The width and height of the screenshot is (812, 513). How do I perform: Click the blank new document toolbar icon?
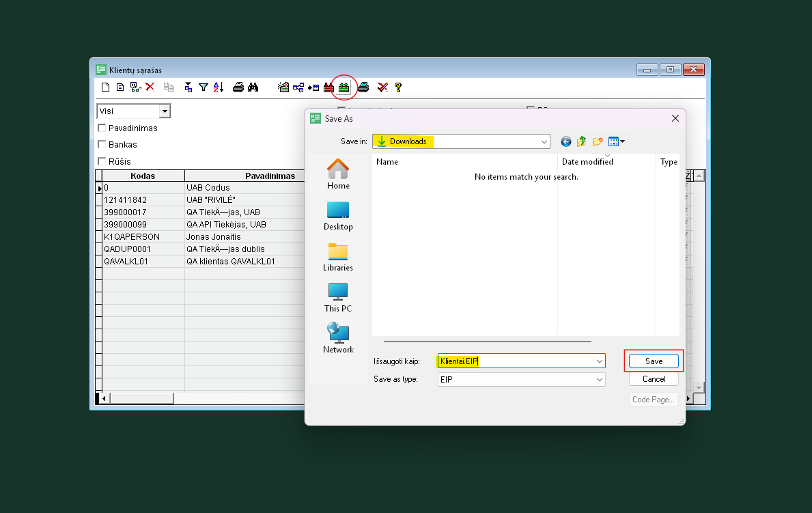point(106,87)
